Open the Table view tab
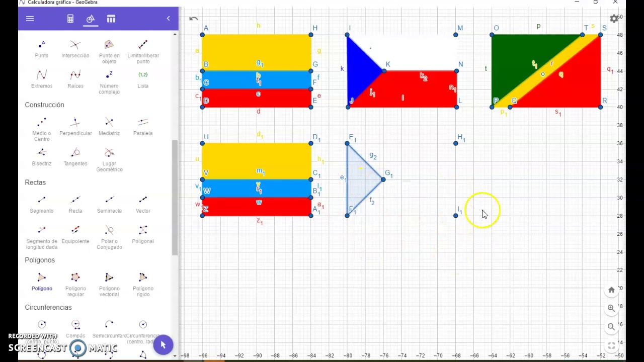This screenshot has width=644, height=362. coord(111,19)
